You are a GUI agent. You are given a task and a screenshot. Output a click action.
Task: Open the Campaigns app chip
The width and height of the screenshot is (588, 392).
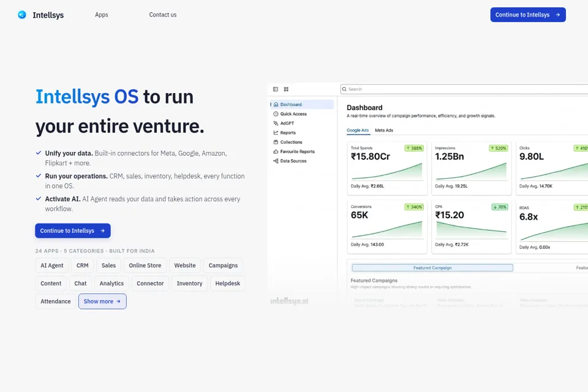coord(223,265)
